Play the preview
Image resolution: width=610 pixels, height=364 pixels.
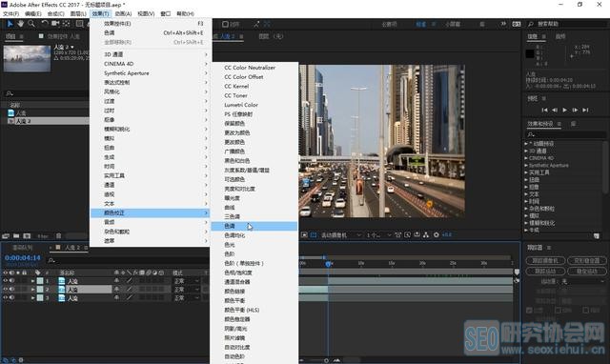click(565, 110)
